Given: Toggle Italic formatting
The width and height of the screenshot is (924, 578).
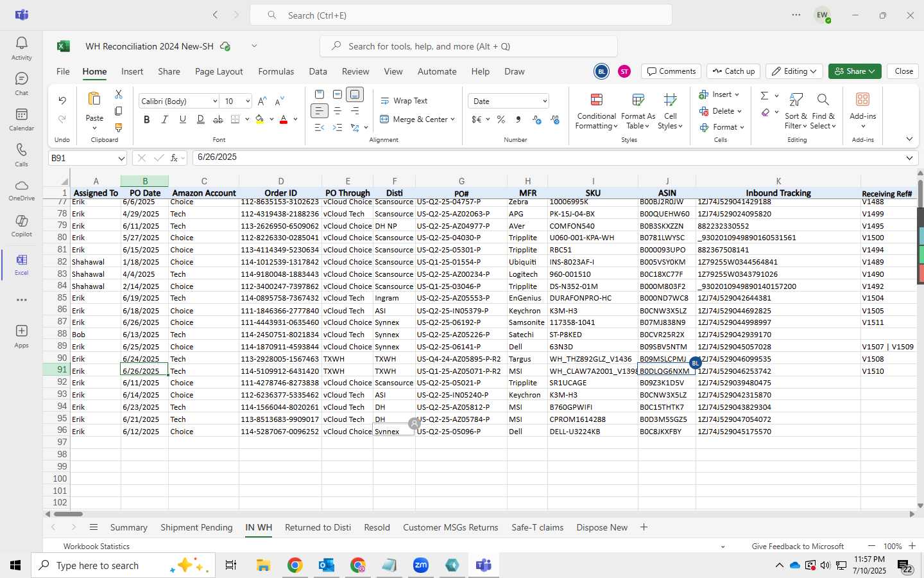Looking at the screenshot, I should 165,119.
